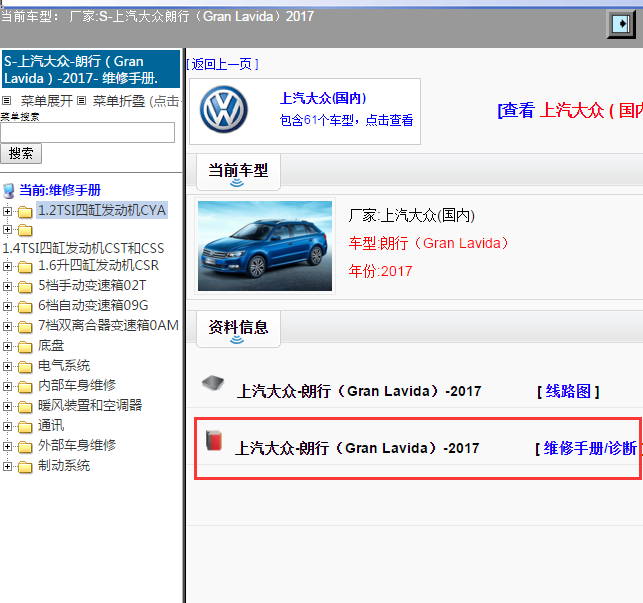This screenshot has height=603, width=643.
Task: Select the 内部车身维修 tree item
Action: [x=77, y=386]
